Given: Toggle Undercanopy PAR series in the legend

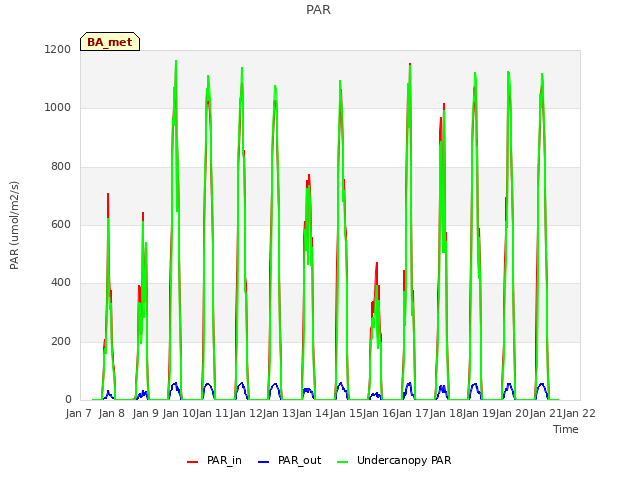Looking at the screenshot, I should point(394,460).
